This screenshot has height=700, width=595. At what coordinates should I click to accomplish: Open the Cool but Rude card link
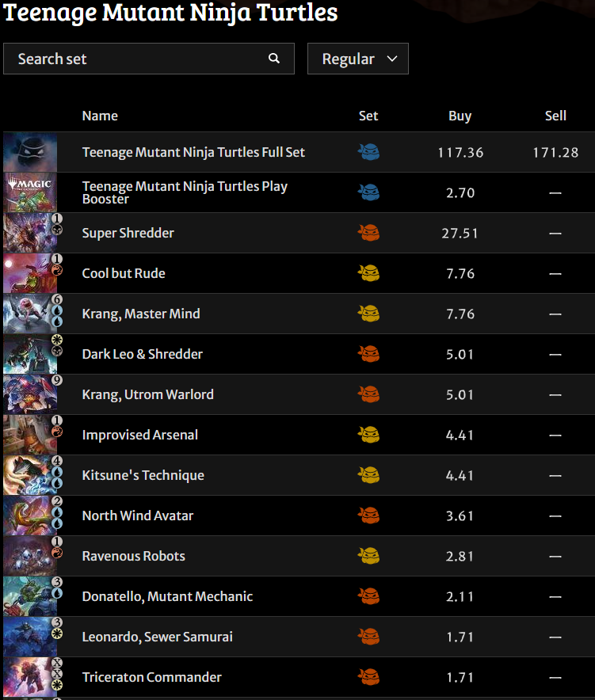[x=124, y=273]
